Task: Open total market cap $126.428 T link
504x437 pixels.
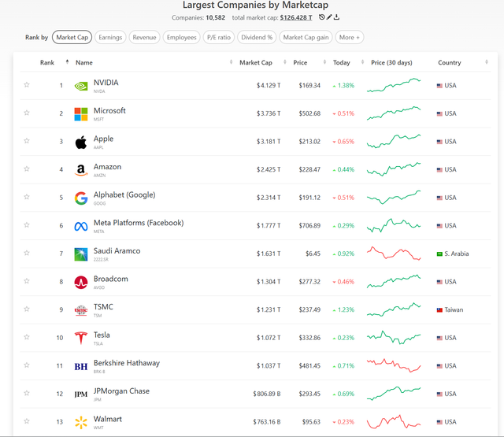Action: coord(296,17)
